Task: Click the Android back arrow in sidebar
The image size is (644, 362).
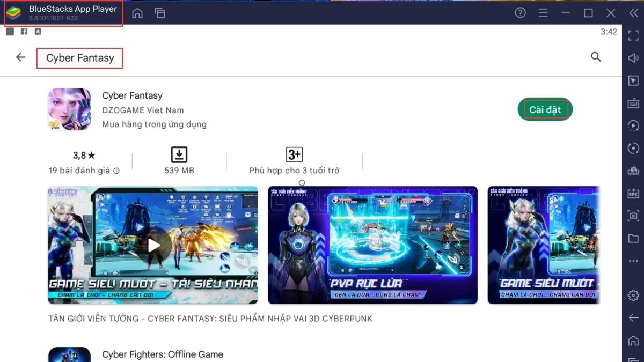Action: (x=633, y=318)
